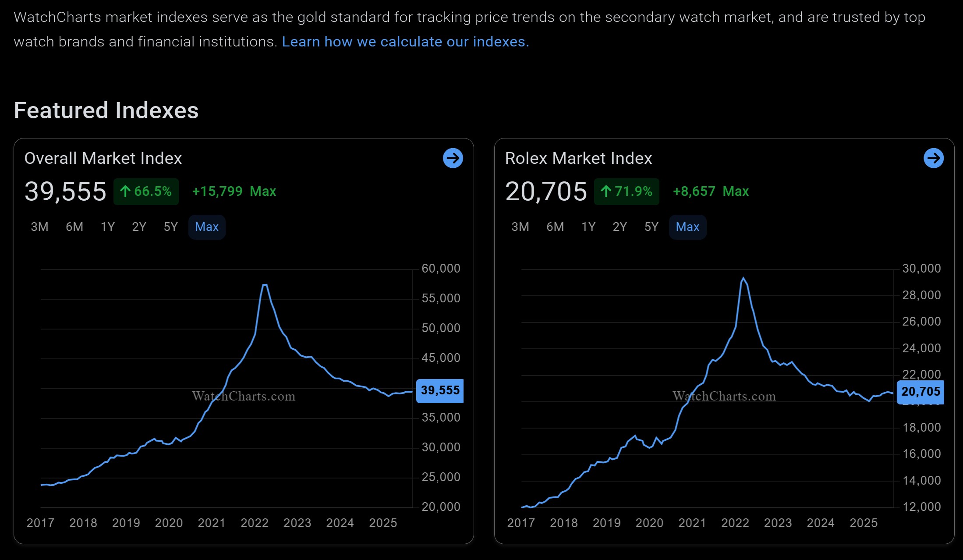
Task: Pick 5Y range on Overall Market chart
Action: point(170,227)
